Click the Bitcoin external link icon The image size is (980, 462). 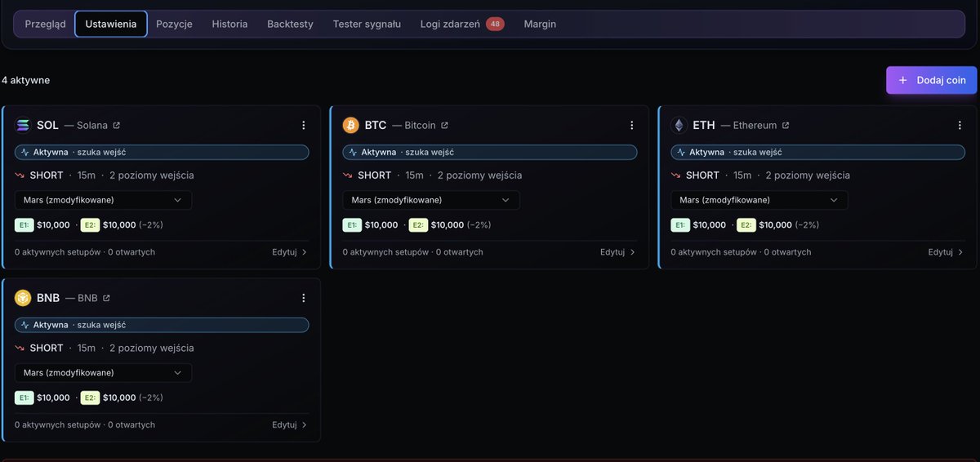pos(444,125)
